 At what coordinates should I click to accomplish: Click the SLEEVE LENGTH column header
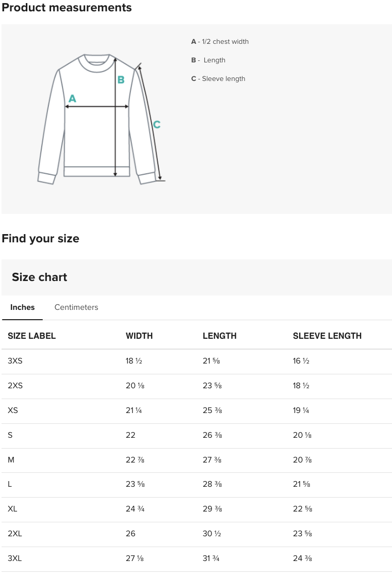[x=327, y=336]
